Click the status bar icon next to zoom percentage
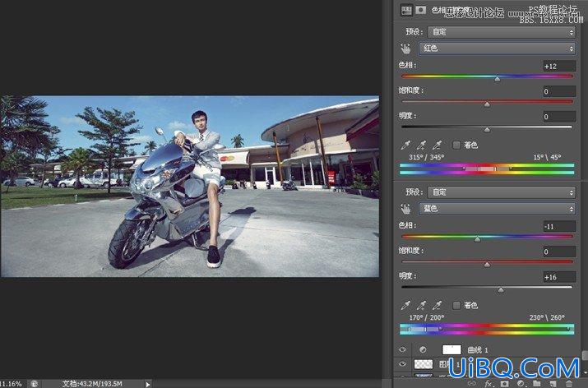The height and width of the screenshot is (388, 588). [34, 384]
